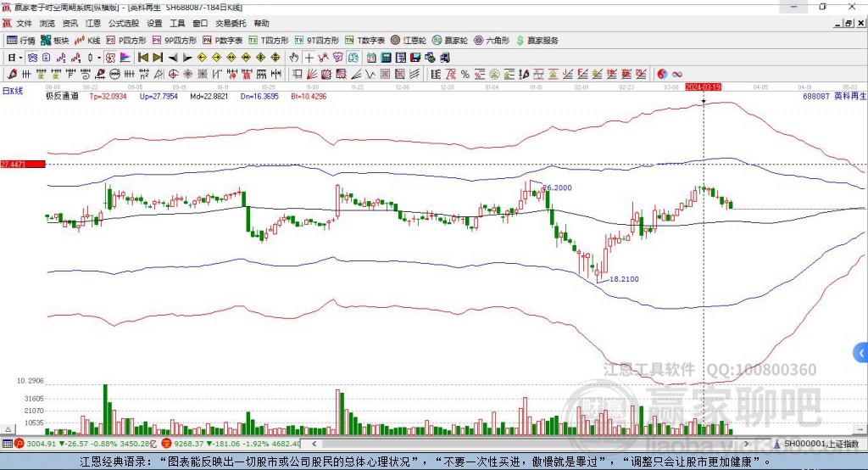
Task: Open the 文件 menu
Action: [x=24, y=23]
